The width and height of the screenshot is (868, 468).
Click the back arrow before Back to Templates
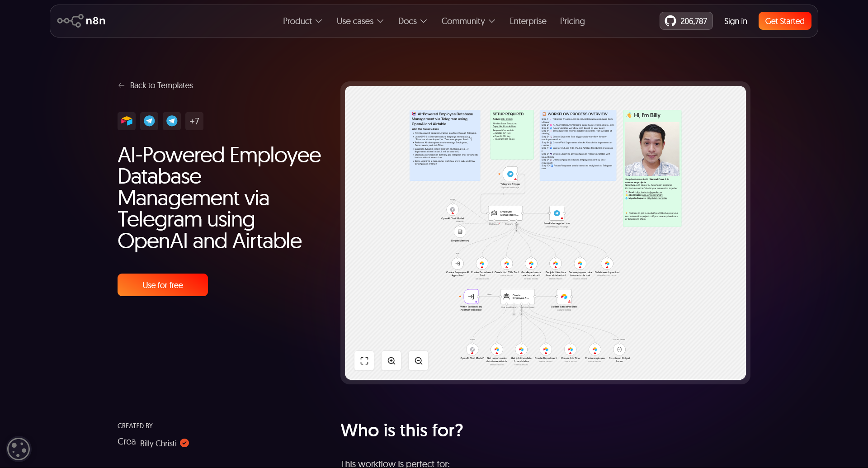(121, 85)
